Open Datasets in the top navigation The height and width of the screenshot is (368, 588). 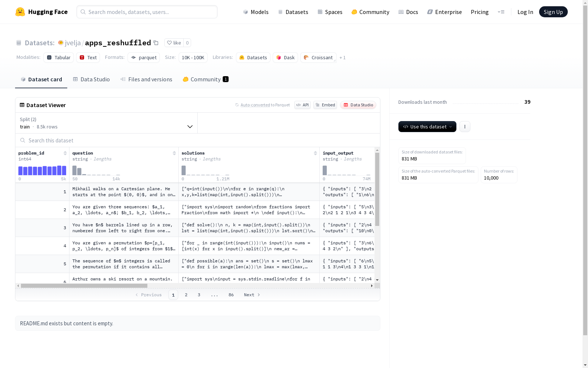click(x=293, y=12)
